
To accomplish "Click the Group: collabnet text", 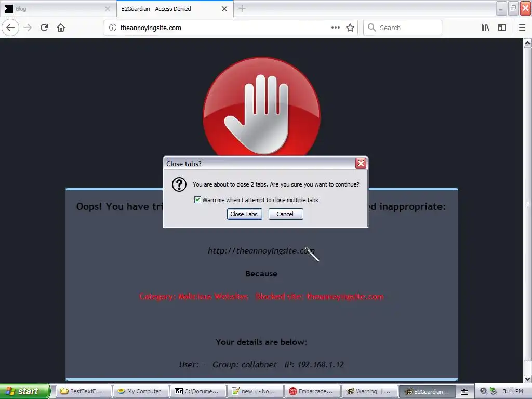I will pos(244,364).
